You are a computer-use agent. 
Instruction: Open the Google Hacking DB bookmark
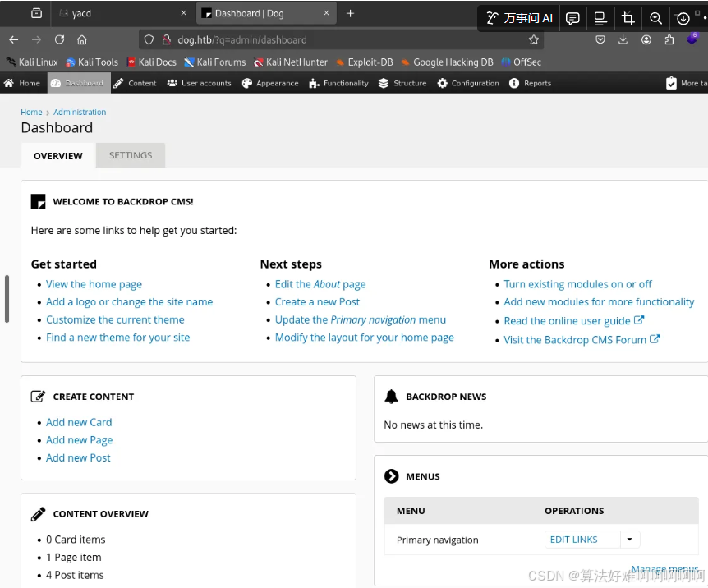click(x=447, y=62)
